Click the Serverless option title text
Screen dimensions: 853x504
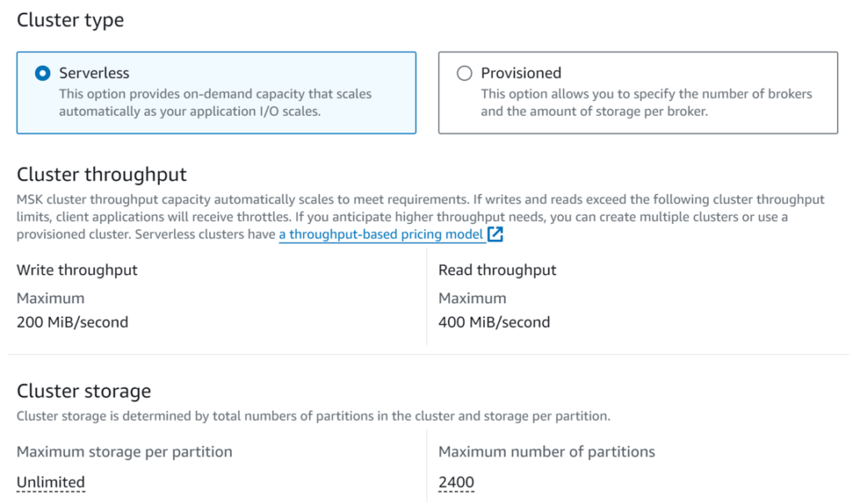94,73
